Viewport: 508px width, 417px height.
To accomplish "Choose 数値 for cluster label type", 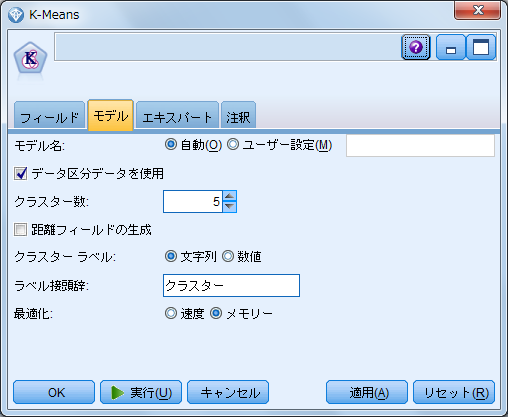I will coord(228,256).
